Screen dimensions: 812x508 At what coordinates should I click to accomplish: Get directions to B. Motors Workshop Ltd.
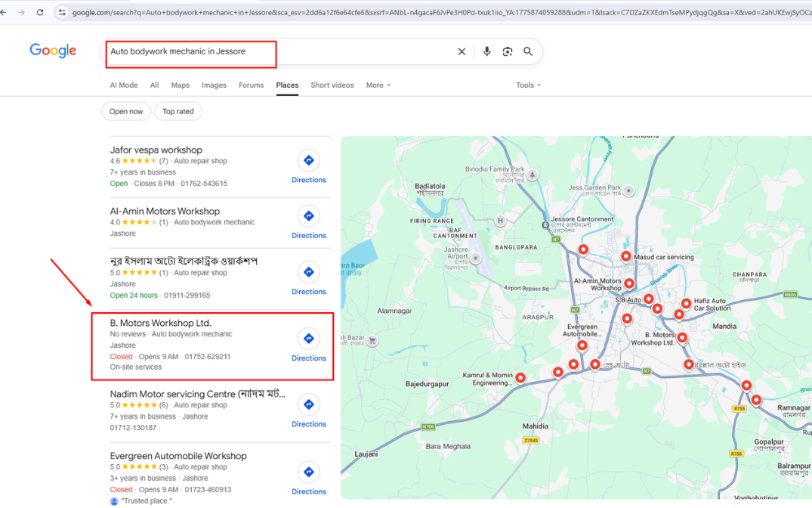pyautogui.click(x=308, y=339)
